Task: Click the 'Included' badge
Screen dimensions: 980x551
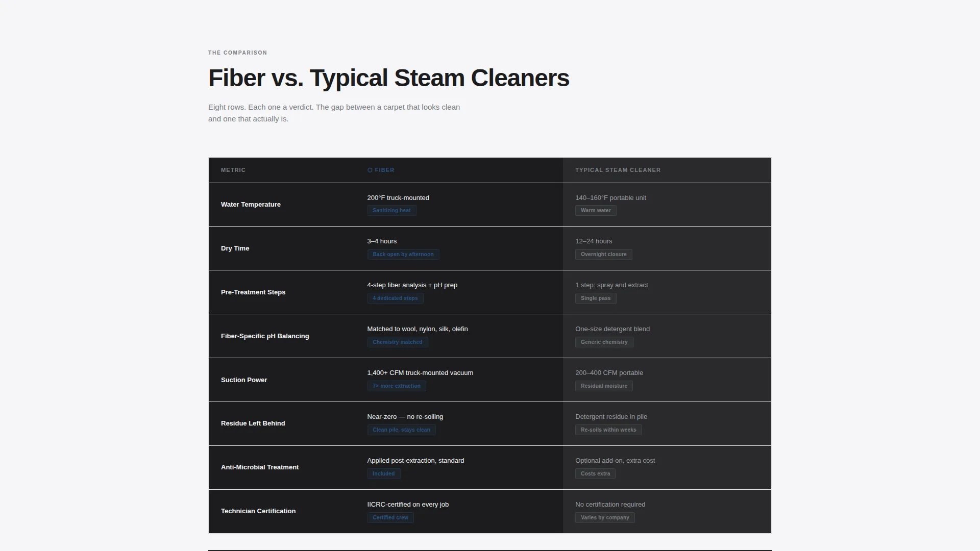Action: point(384,474)
